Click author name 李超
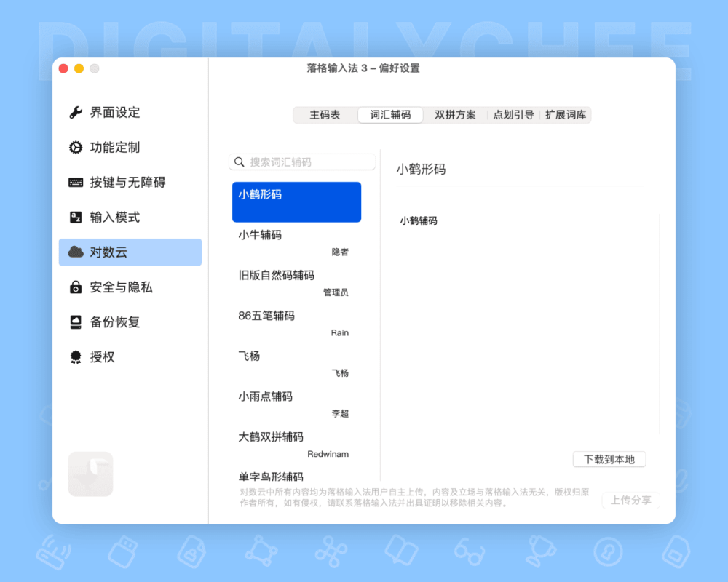728x582 pixels. [x=340, y=413]
